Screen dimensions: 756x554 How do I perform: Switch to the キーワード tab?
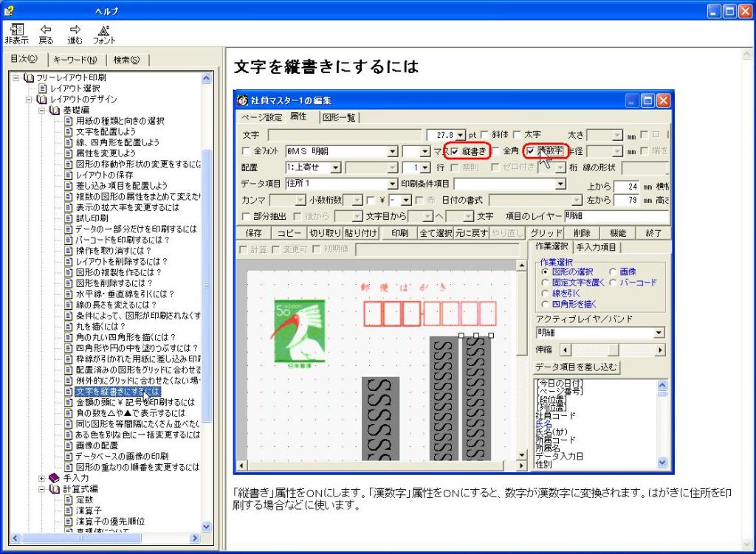76,60
